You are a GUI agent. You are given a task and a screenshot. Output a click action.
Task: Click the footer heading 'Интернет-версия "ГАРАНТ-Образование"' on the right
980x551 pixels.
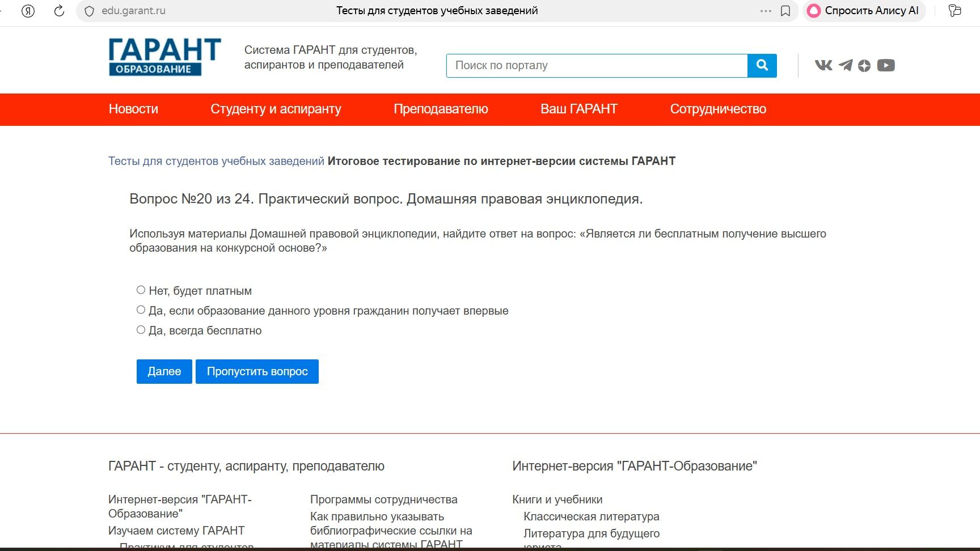pos(635,466)
